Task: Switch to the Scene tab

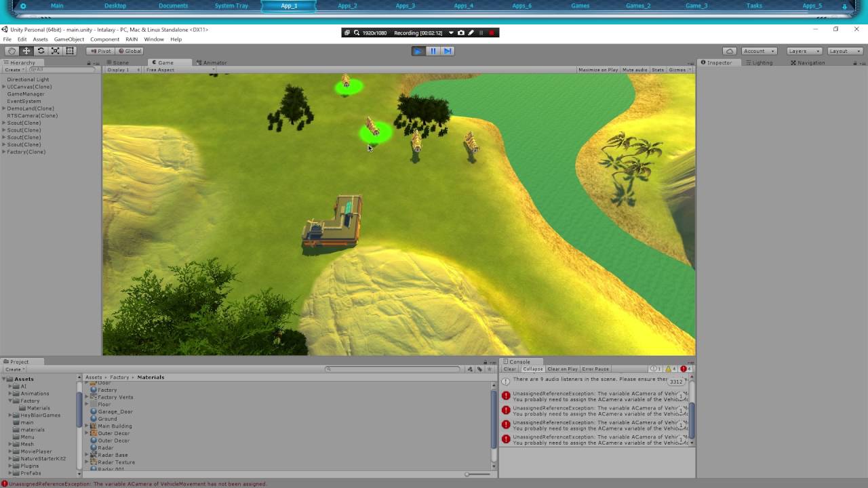Action: coord(120,62)
